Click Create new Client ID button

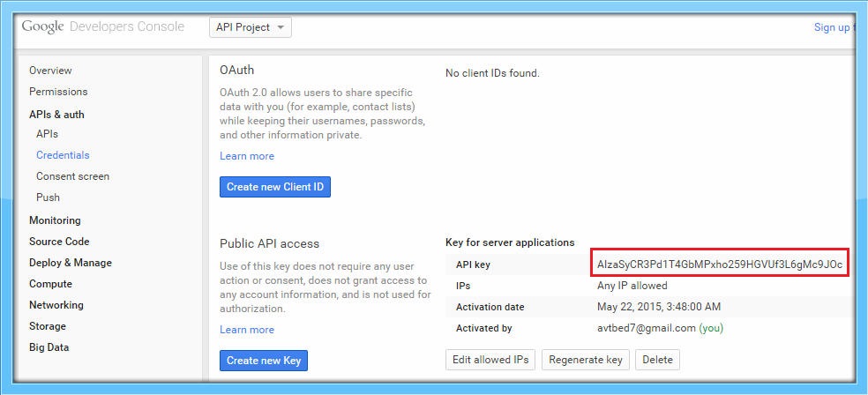[x=275, y=187]
